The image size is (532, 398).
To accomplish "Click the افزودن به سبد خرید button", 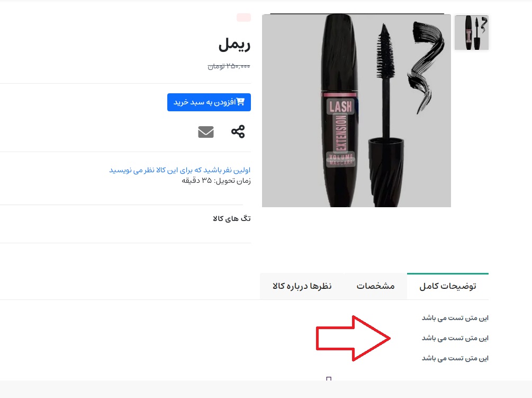I will (x=209, y=102).
